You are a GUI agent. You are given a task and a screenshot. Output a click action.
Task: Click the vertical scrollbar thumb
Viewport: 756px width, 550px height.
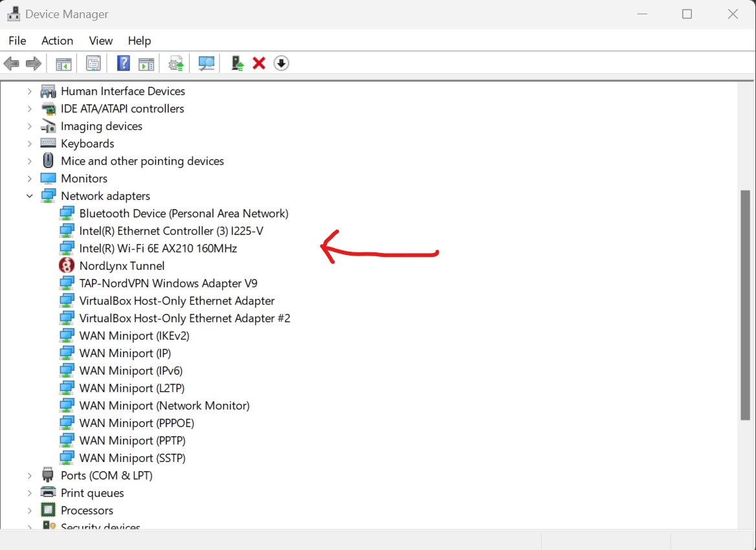[746, 305]
